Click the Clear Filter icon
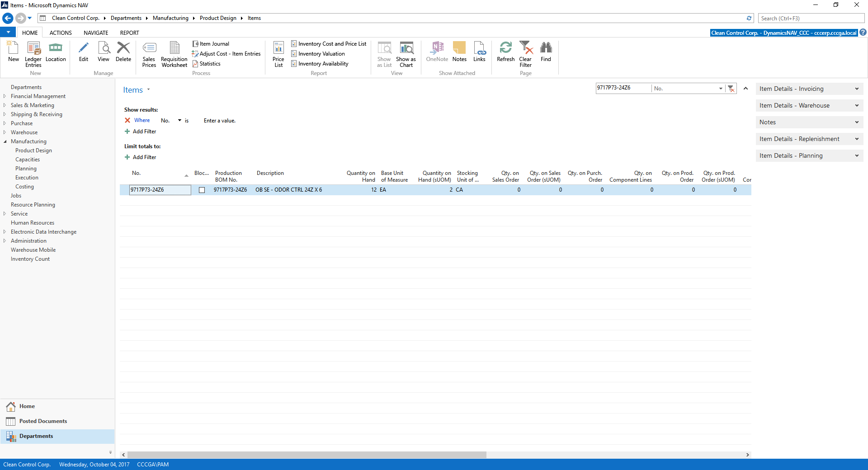 [526, 54]
